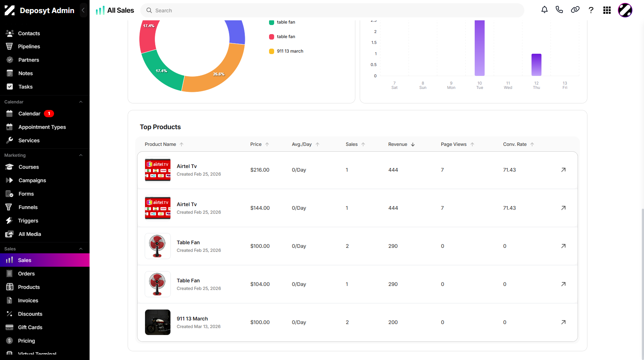Image resolution: width=644 pixels, height=360 pixels.
Task: Open the user profile avatar
Action: [625, 10]
